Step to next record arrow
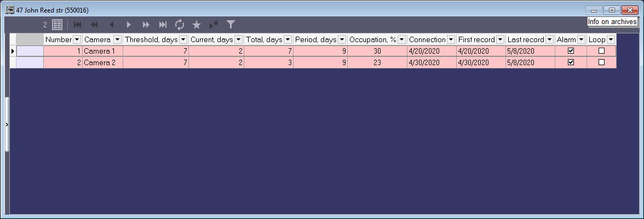 coord(129,25)
